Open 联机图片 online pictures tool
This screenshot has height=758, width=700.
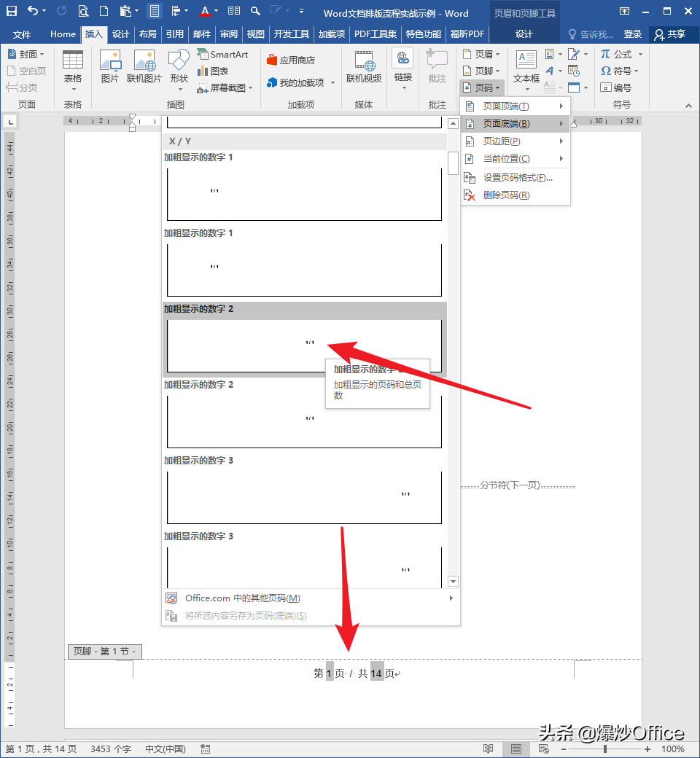tap(145, 66)
